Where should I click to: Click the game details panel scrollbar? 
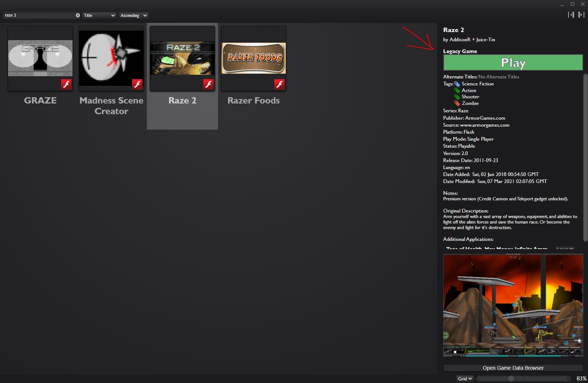585,158
